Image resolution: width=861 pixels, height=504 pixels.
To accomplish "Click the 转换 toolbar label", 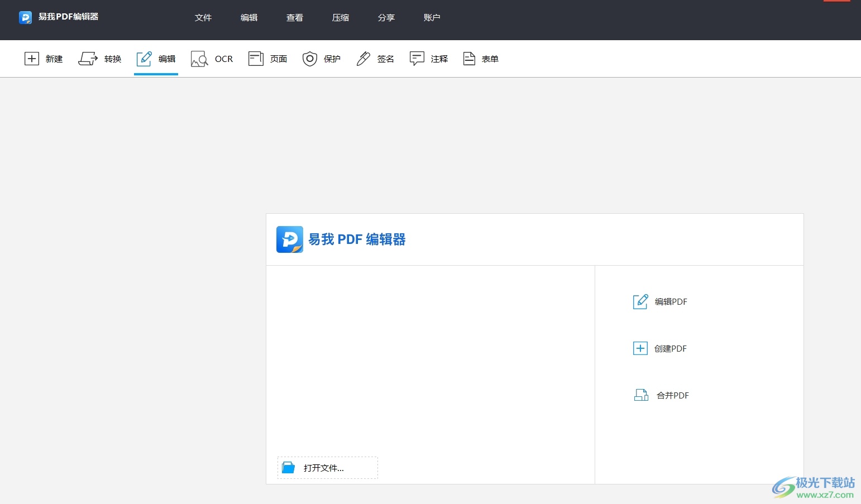I will (113, 59).
